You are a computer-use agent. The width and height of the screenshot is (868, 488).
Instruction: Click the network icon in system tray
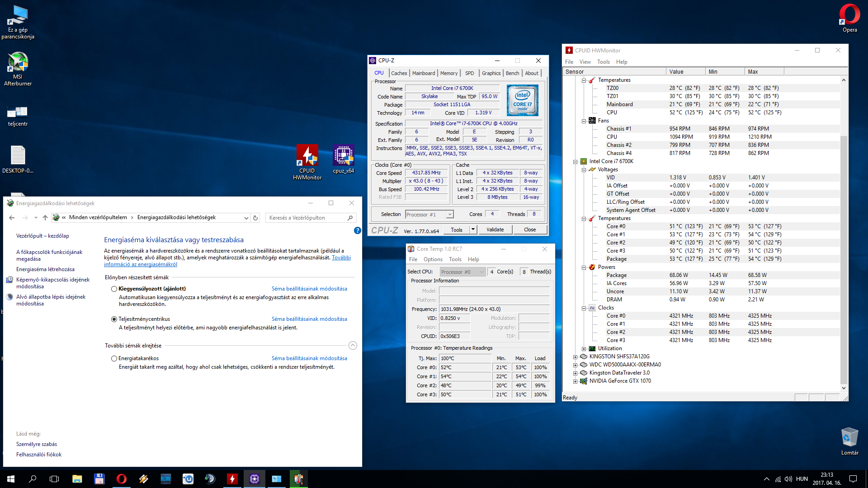(778, 479)
